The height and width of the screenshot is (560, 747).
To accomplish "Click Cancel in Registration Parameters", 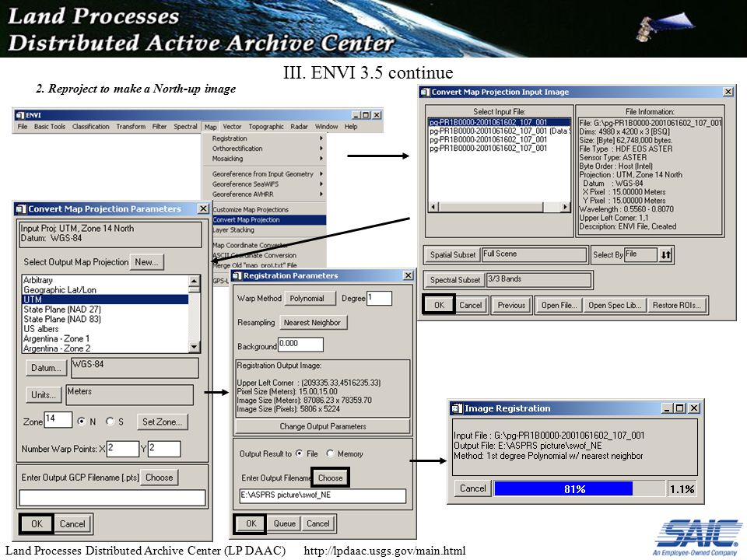I will [x=317, y=523].
